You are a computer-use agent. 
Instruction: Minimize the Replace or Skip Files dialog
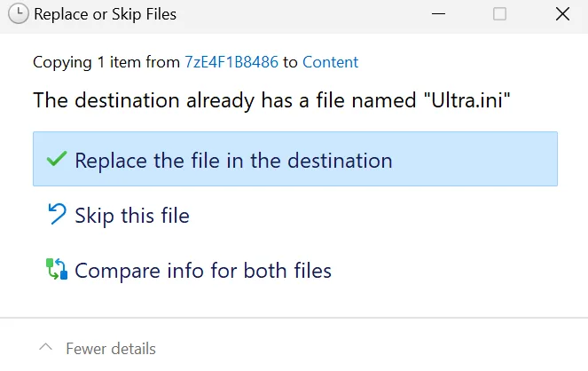[438, 14]
